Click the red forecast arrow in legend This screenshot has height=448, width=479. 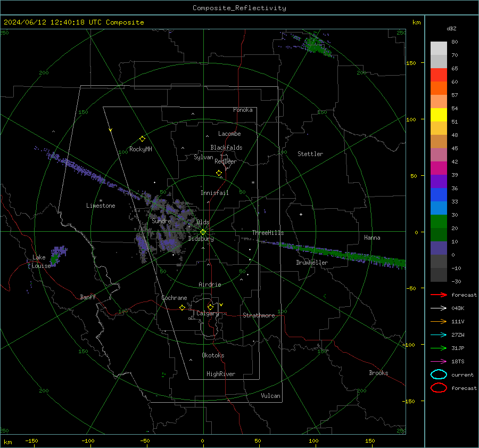439,295
